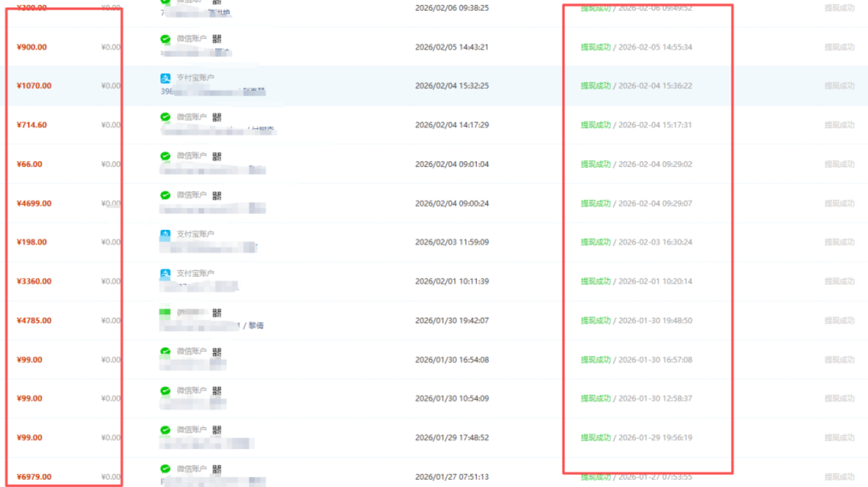This screenshot has height=487, width=868.
Task: Select the ¥1070.00 withdrawal amount
Action: tap(34, 86)
